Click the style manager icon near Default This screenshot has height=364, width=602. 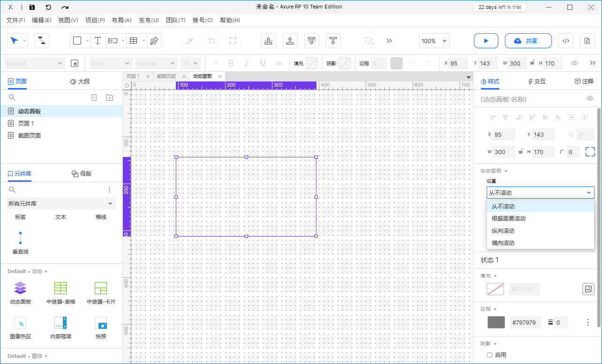pyautogui.click(x=74, y=63)
